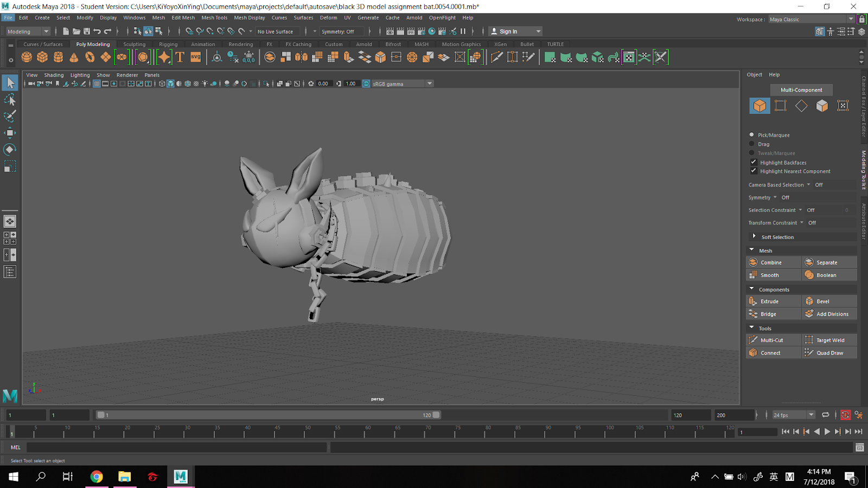
Task: Click the pause Viewport 2.0 icon
Action: [463, 31]
